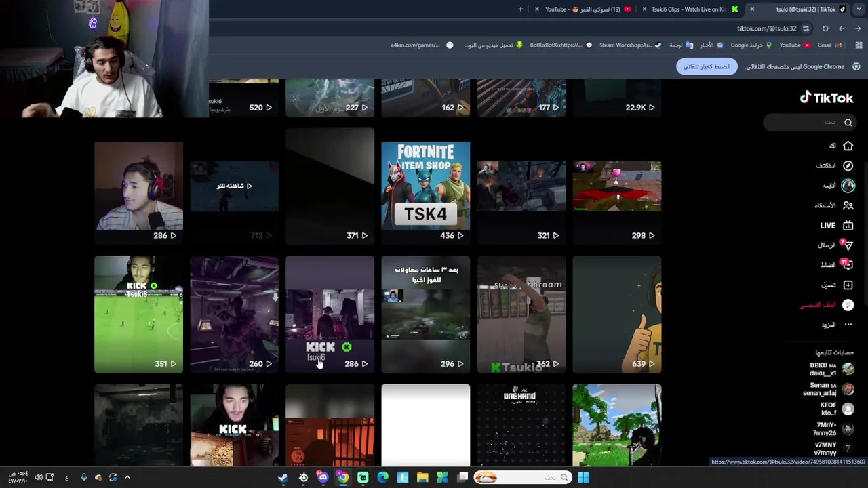Click the search magnifier icon in TikTok
This screenshot has width=868, height=488.
coord(848,123)
